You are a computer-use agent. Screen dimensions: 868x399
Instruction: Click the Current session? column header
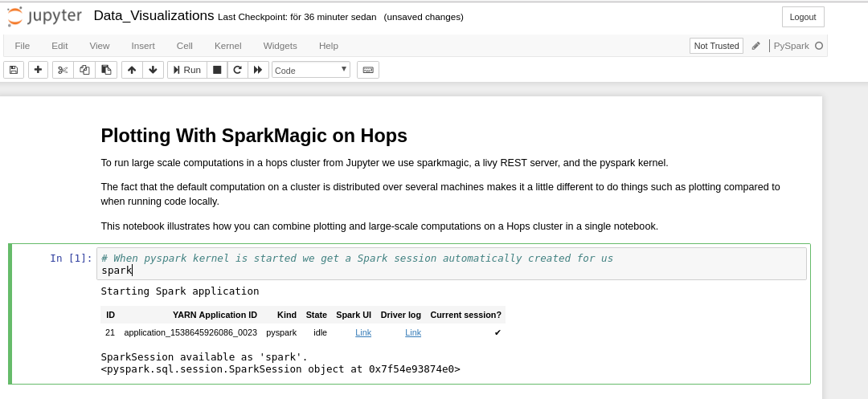[x=465, y=315]
